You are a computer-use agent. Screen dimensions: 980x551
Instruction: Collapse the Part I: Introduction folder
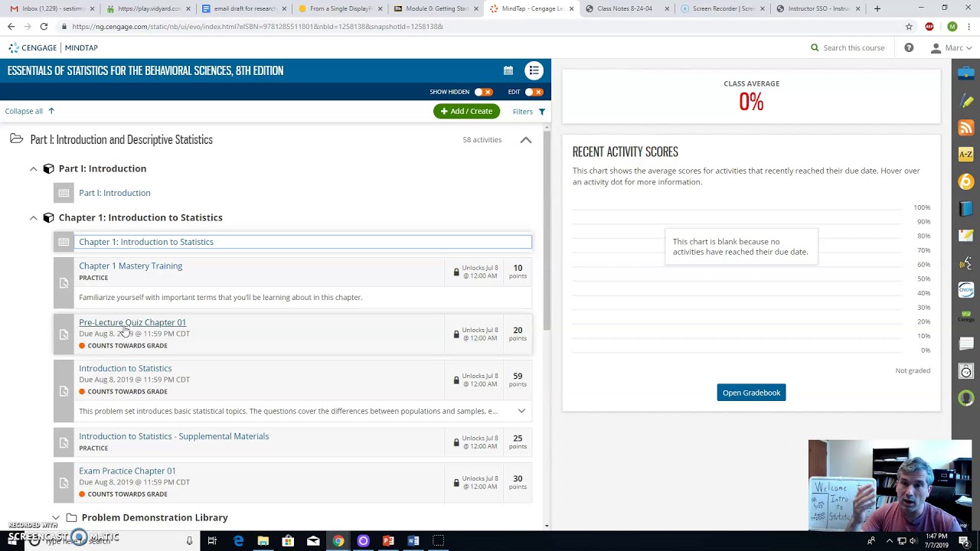[x=34, y=168]
